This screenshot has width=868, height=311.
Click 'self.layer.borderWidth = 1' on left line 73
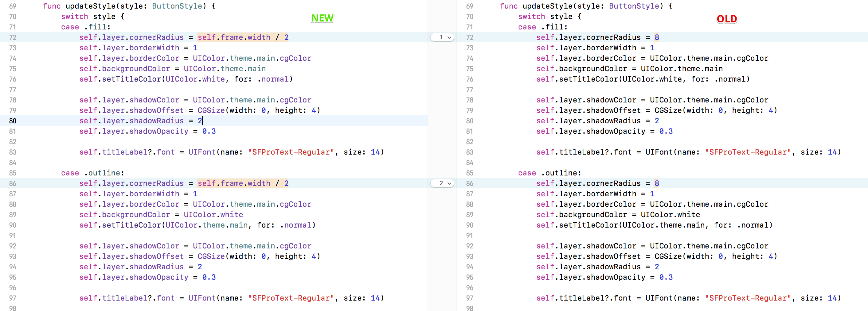coord(138,48)
